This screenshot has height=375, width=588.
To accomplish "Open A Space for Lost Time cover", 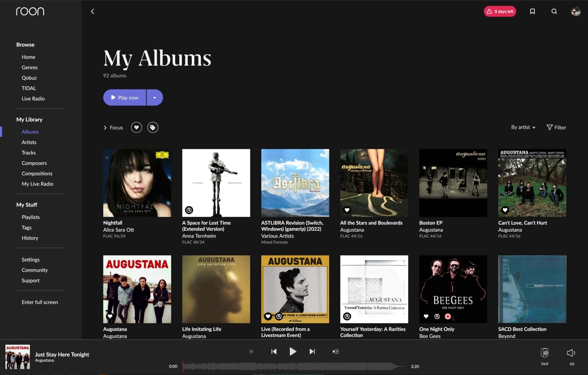I will tap(216, 183).
